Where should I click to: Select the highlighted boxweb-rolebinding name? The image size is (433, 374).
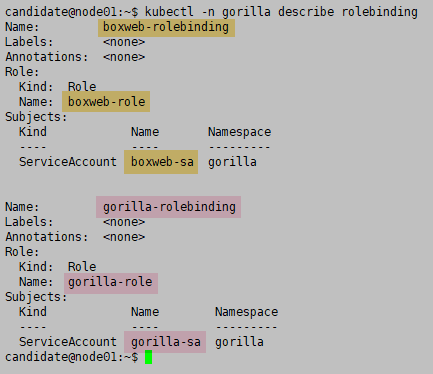166,28
